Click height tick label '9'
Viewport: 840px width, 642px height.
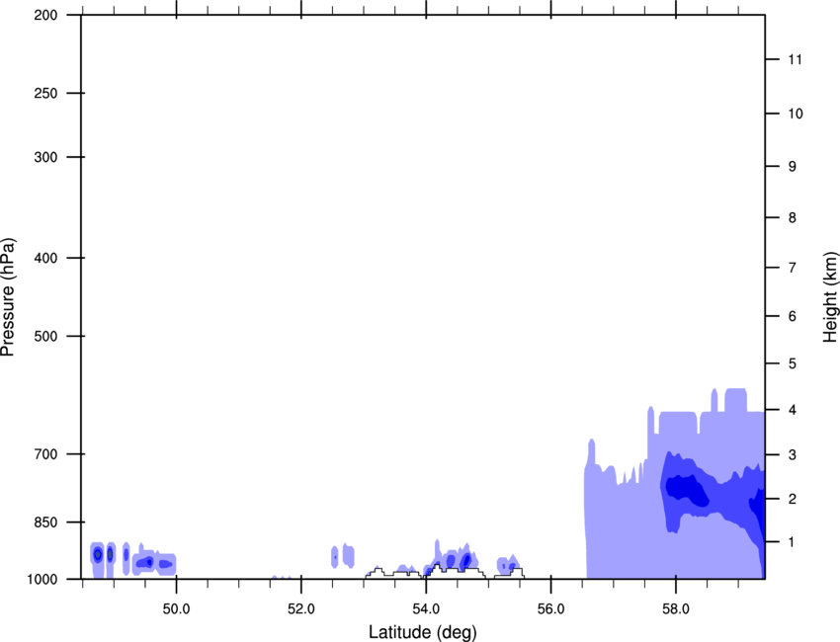tap(793, 167)
